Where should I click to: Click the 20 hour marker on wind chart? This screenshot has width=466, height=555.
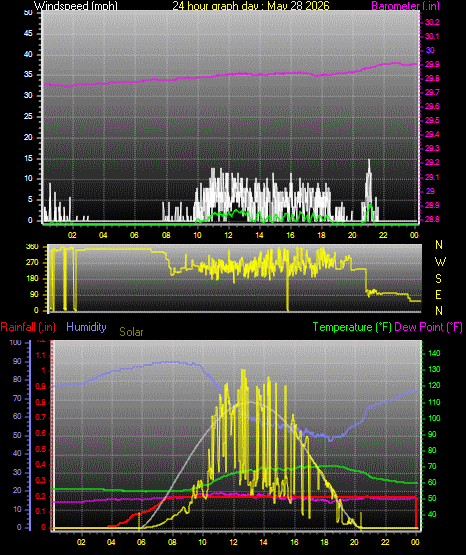tap(352, 235)
